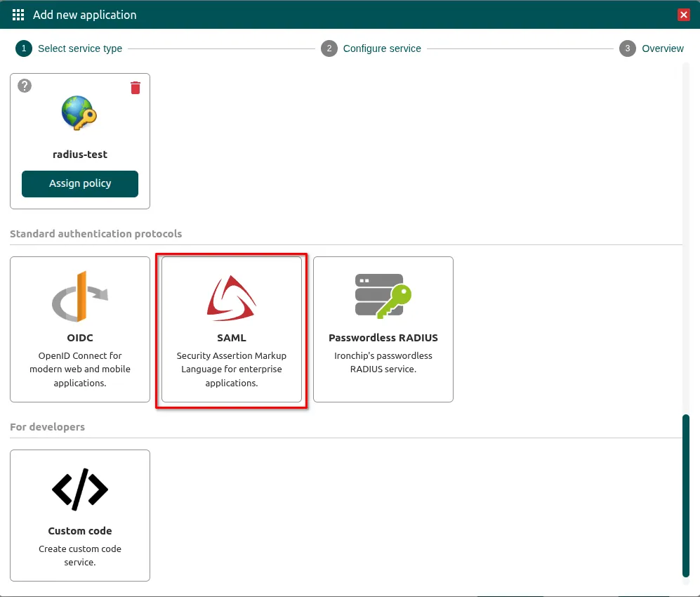Screen dimensions: 700x597
Task: Click the radius-test application name
Action: [x=80, y=155]
